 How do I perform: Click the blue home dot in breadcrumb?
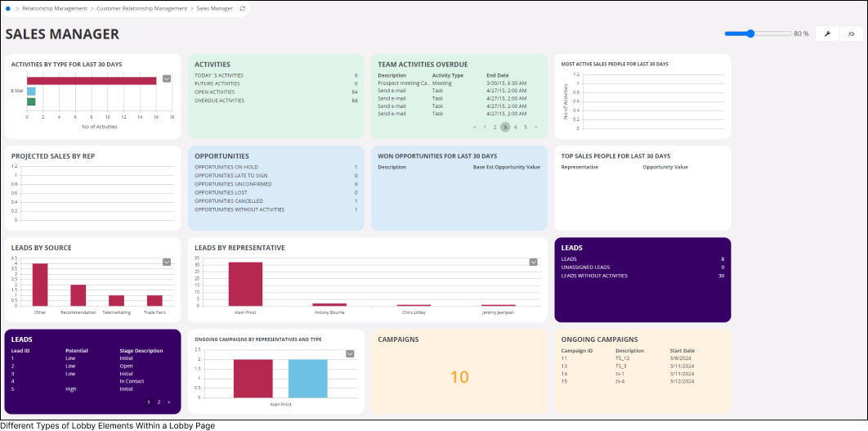(x=8, y=8)
